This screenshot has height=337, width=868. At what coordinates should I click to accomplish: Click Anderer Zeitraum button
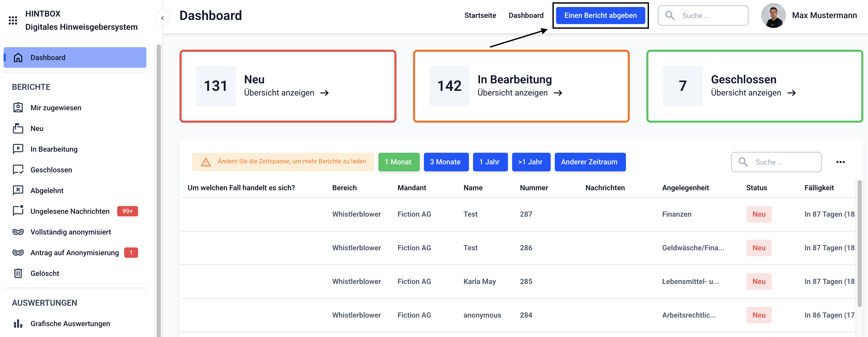589,162
